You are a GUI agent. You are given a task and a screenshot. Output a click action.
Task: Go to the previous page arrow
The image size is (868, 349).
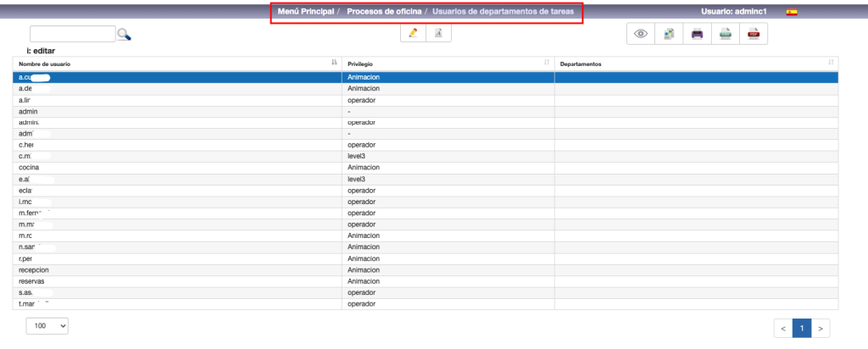coord(782,328)
